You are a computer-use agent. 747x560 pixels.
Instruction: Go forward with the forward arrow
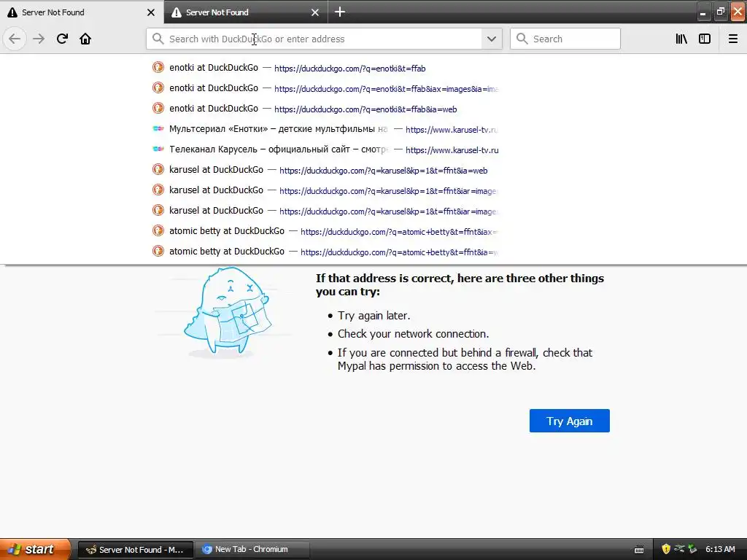(39, 39)
